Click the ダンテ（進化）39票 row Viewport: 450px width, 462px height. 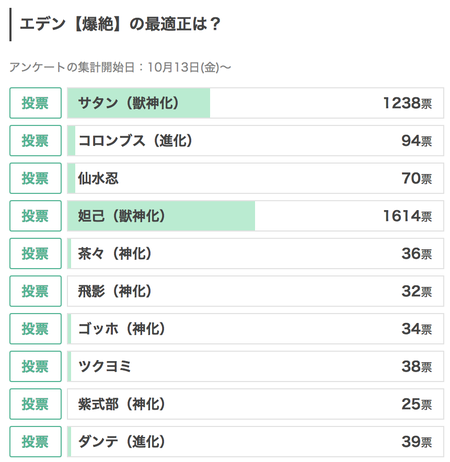[255, 442]
